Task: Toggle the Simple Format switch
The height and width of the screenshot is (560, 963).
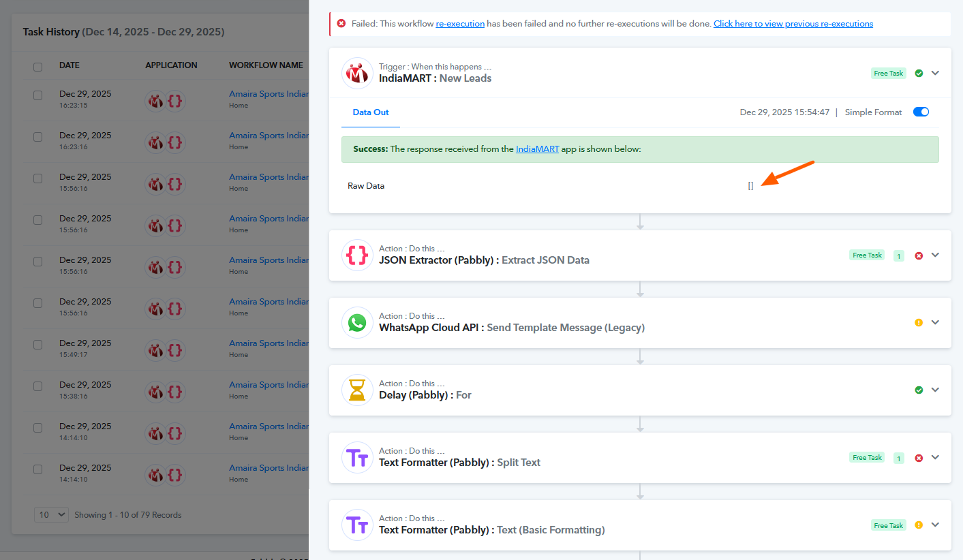Action: tap(921, 112)
